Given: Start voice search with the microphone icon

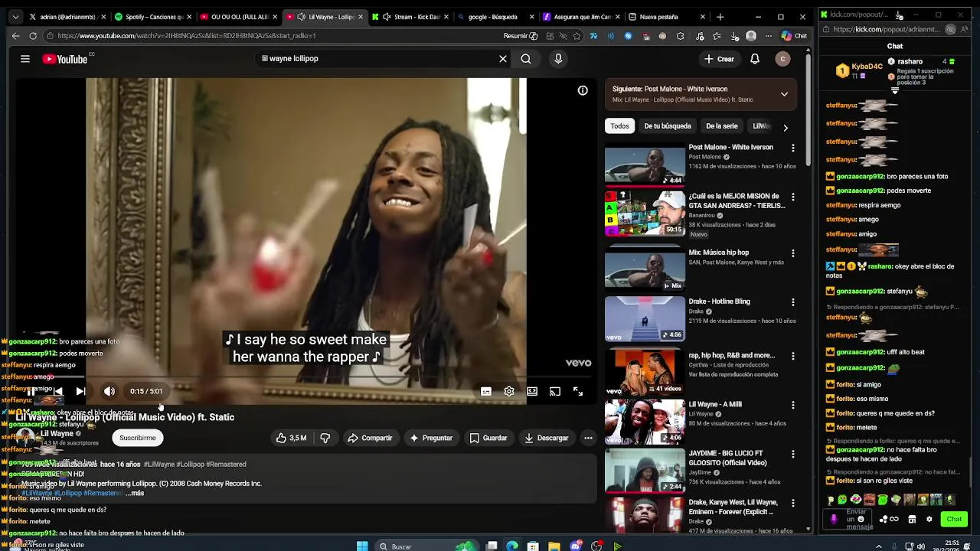Looking at the screenshot, I should (x=558, y=59).
